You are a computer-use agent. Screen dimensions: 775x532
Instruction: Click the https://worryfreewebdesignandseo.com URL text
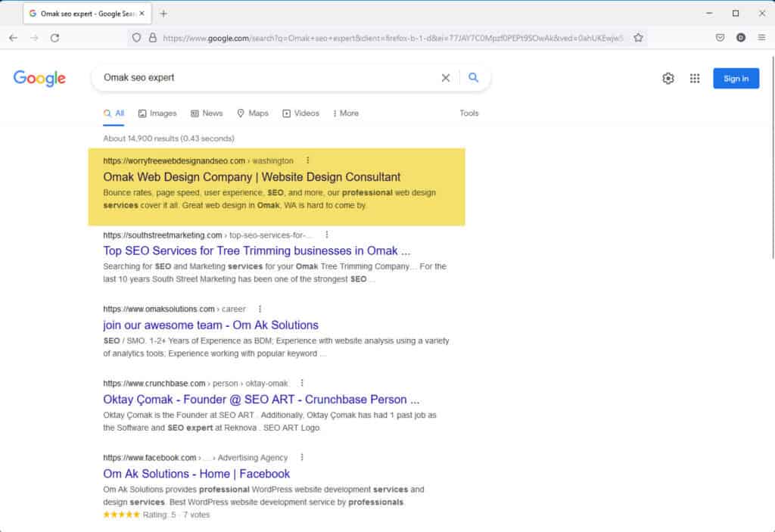(x=174, y=160)
